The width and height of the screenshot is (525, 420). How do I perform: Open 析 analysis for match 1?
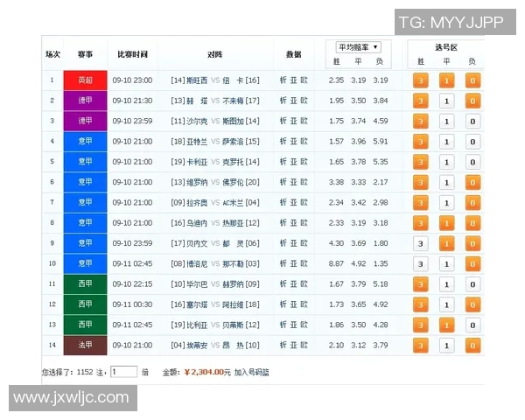coord(283,80)
